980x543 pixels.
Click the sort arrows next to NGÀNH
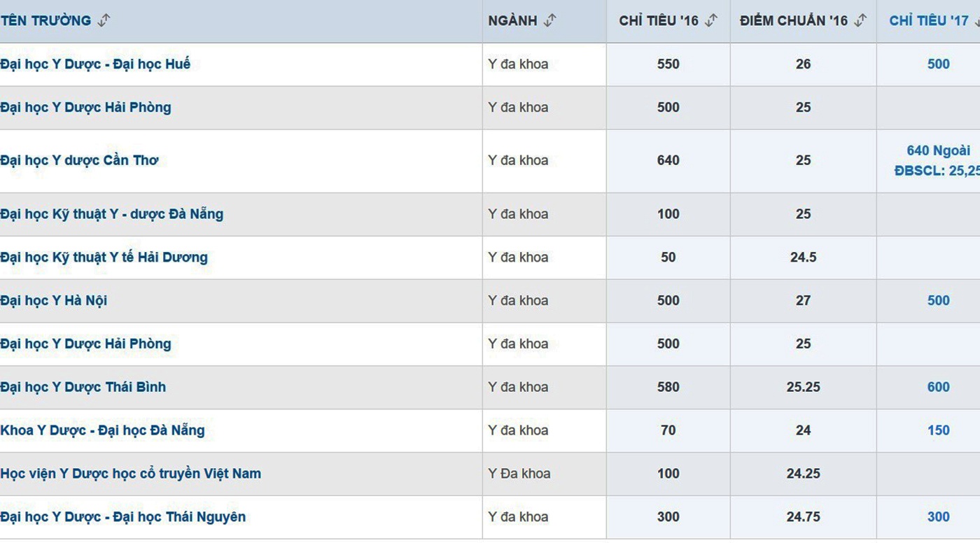pyautogui.click(x=549, y=21)
